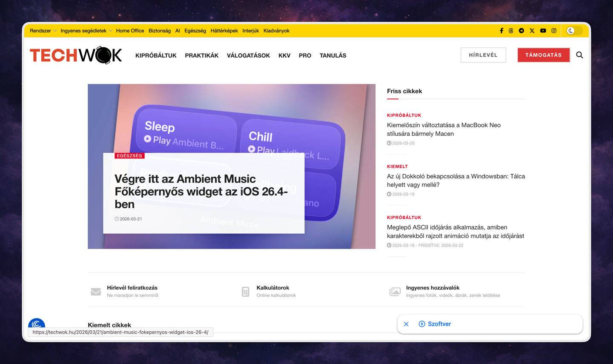Go to the KKV navigation section
The height and width of the screenshot is (364, 613).
pos(284,55)
